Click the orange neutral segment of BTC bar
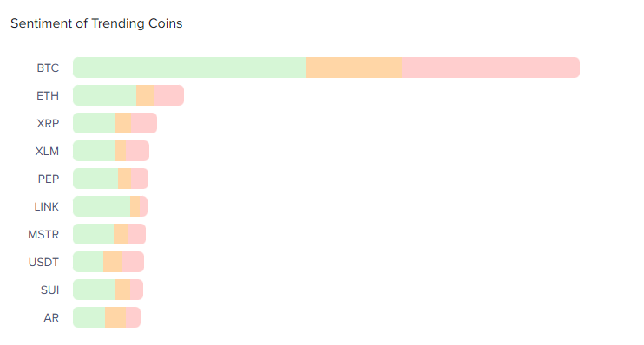Image resolution: width=644 pixels, height=345 pixels. click(354, 68)
